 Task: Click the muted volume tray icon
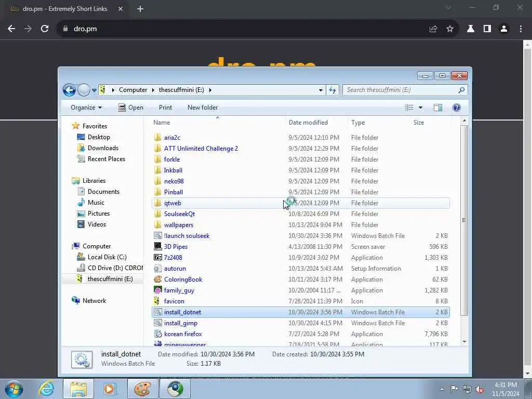pyautogui.click(x=480, y=389)
